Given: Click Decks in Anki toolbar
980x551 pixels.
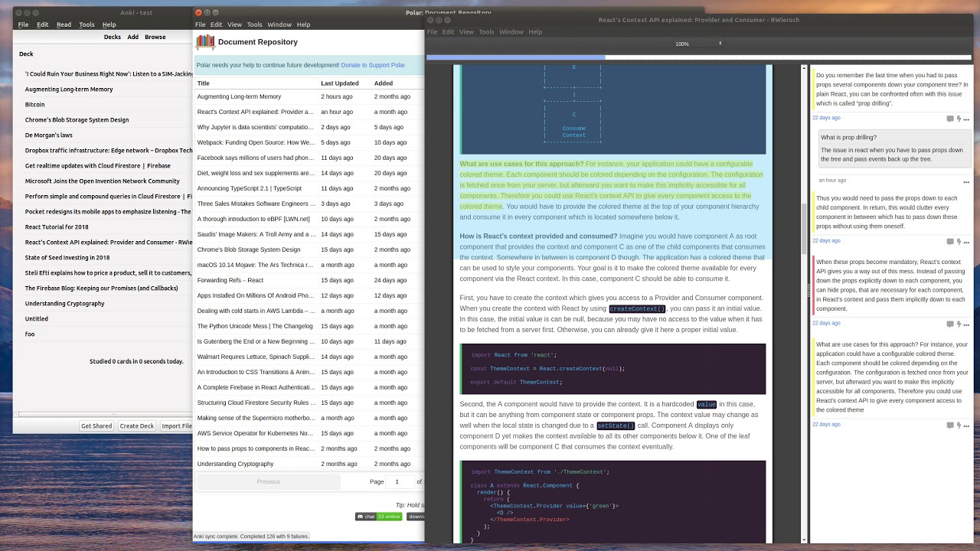Looking at the screenshot, I should click(x=112, y=37).
